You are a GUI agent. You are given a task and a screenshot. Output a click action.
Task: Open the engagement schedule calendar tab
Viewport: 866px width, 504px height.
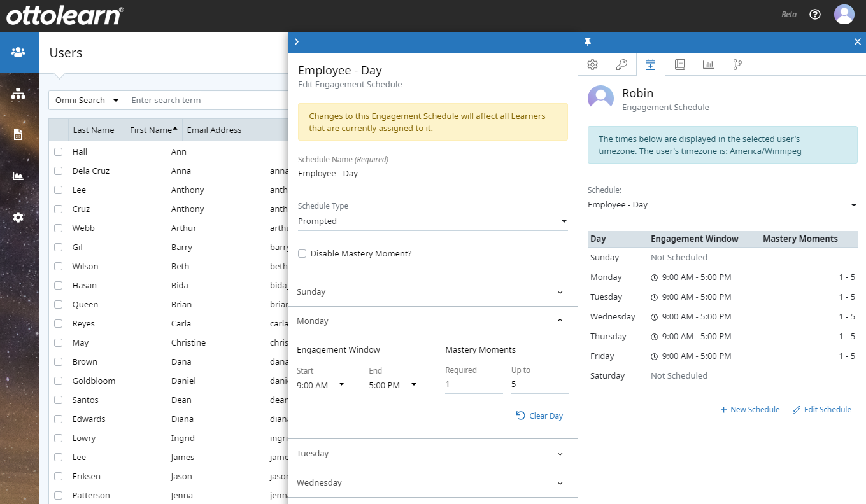tap(650, 64)
